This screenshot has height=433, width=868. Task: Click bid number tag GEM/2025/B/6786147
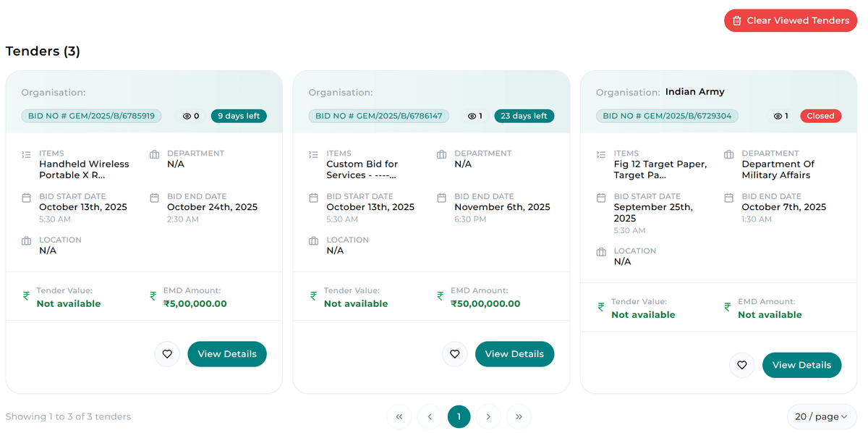pyautogui.click(x=378, y=116)
